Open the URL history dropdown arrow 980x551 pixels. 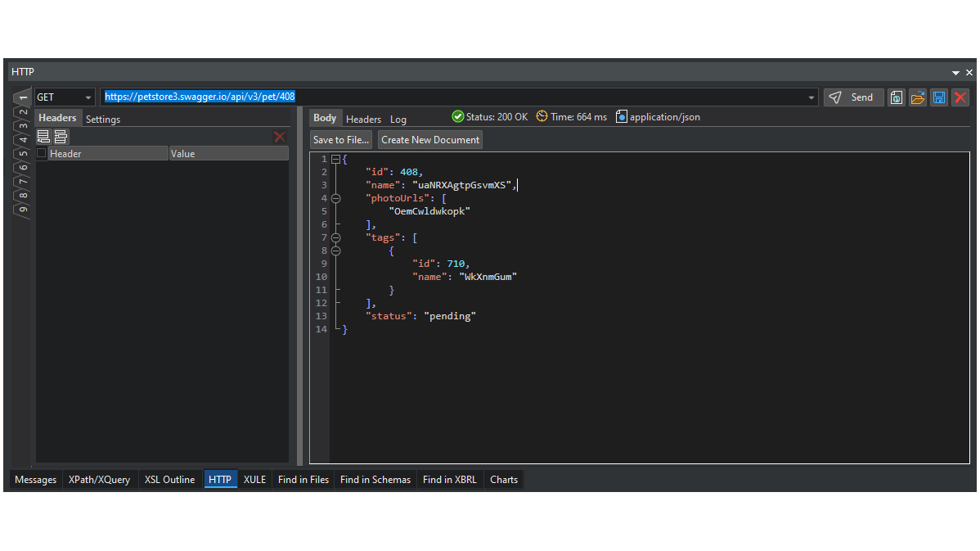point(811,97)
